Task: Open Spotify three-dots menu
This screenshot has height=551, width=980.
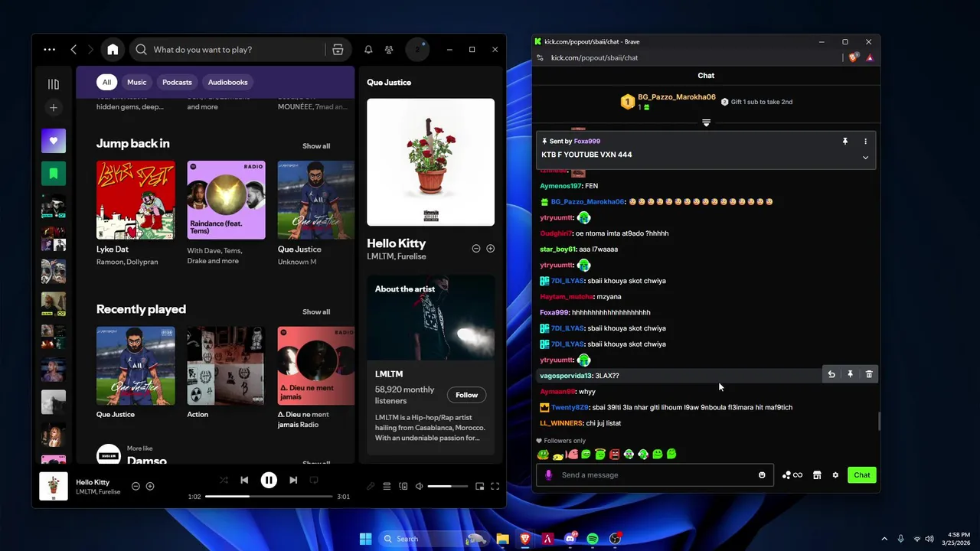Action: (x=50, y=50)
